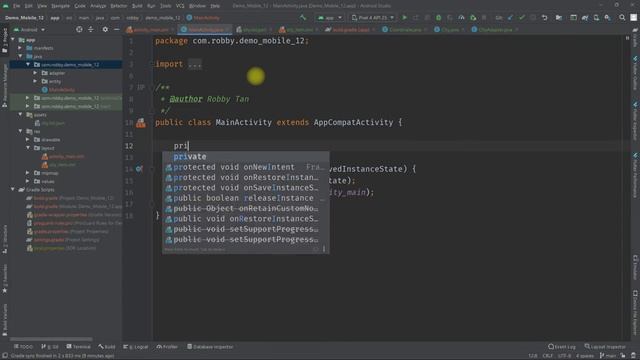
Task: Open the Layout Inspector tool window
Action: pos(605,347)
